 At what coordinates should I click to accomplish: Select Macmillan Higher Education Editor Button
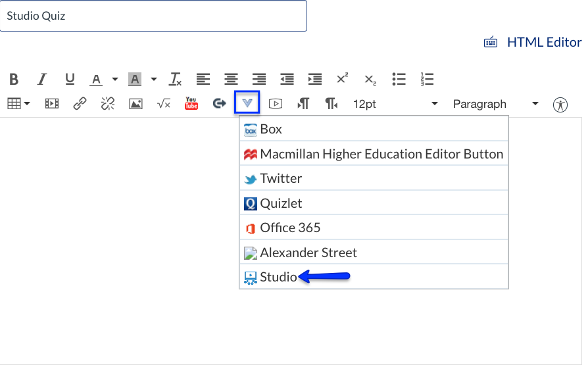[374, 154]
